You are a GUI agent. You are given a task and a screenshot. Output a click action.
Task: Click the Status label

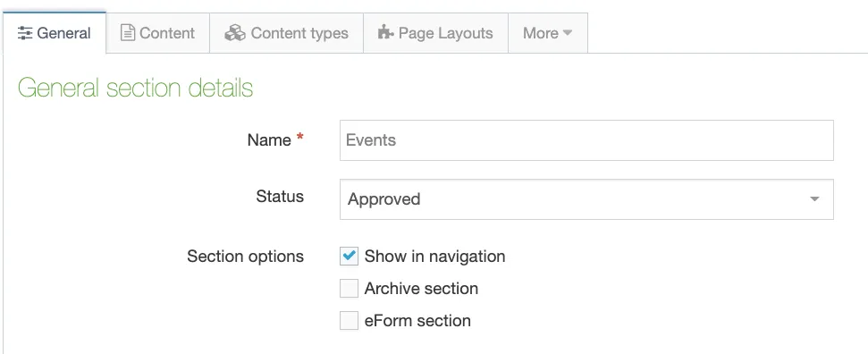pos(280,196)
